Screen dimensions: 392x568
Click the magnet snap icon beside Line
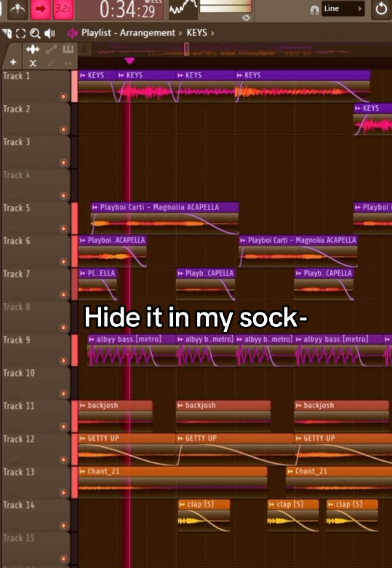[315, 10]
